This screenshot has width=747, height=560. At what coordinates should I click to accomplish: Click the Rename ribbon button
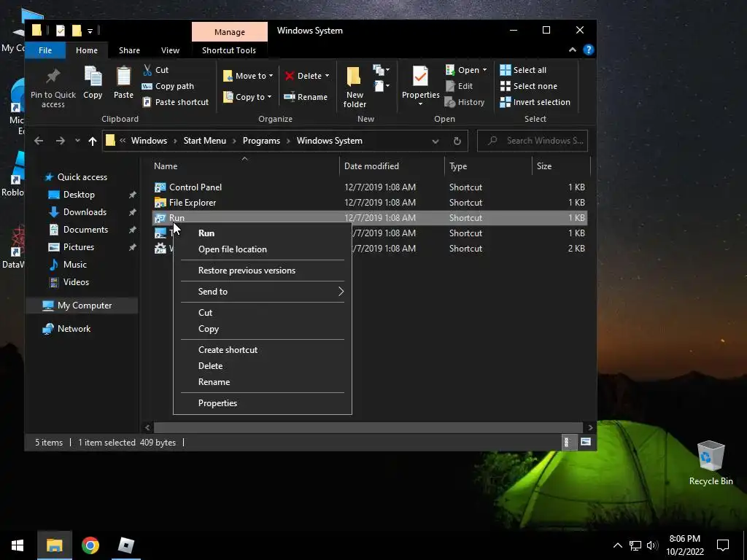306,97
